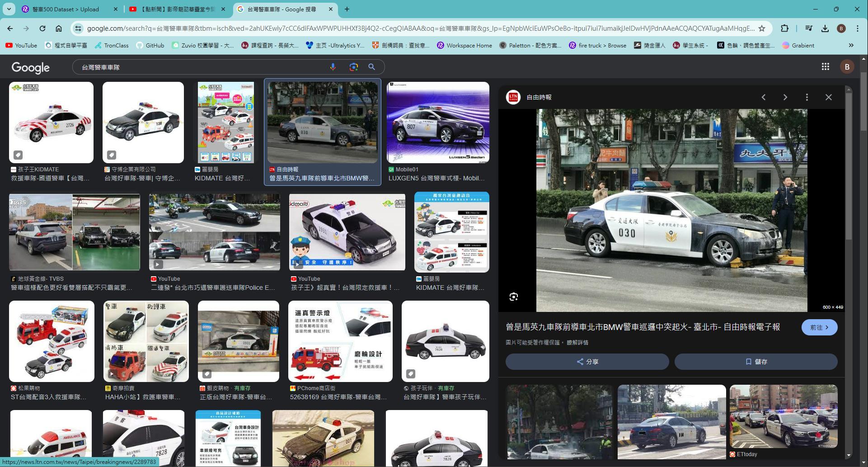Screen dimensions: 868x467
Task: Close the 警車500 Dataset tab
Action: 116,9
